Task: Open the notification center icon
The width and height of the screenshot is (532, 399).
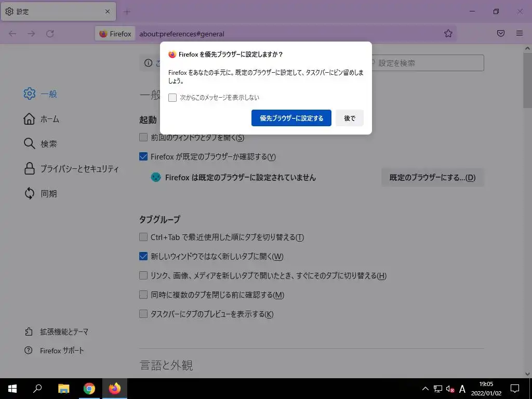Action: pos(515,389)
